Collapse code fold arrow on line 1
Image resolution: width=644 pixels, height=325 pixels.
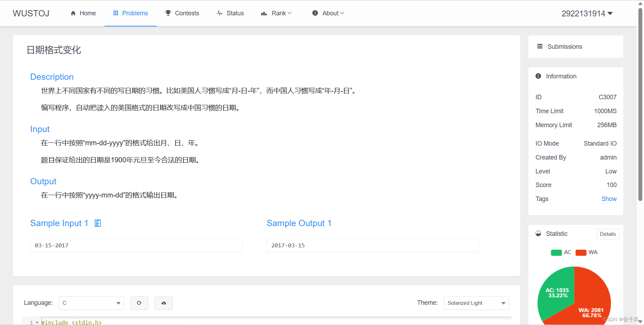[37, 323]
